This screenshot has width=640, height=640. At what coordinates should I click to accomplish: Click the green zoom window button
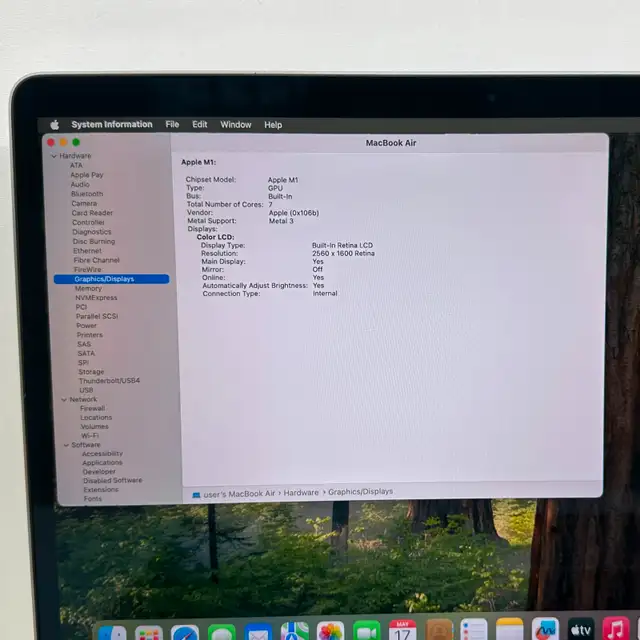point(76,143)
